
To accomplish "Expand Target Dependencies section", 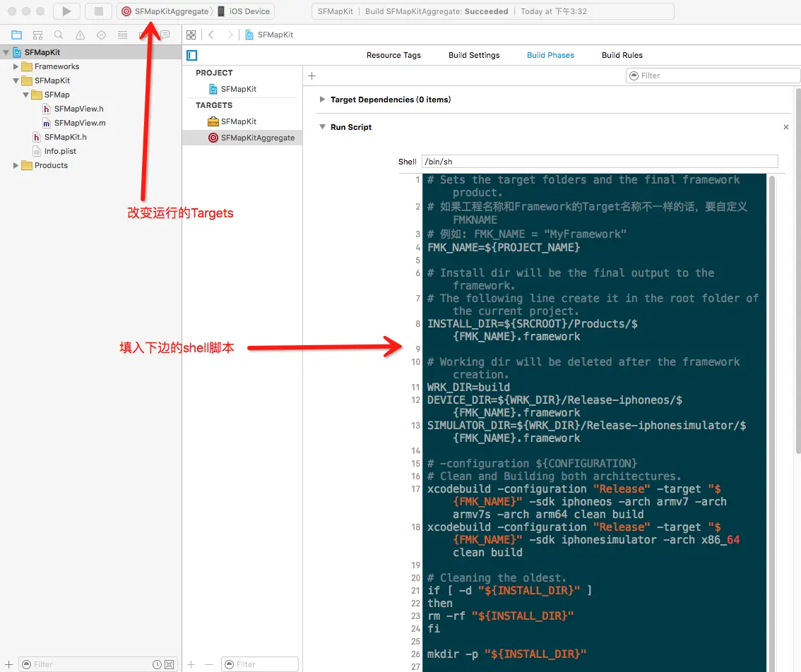I will pyautogui.click(x=322, y=100).
